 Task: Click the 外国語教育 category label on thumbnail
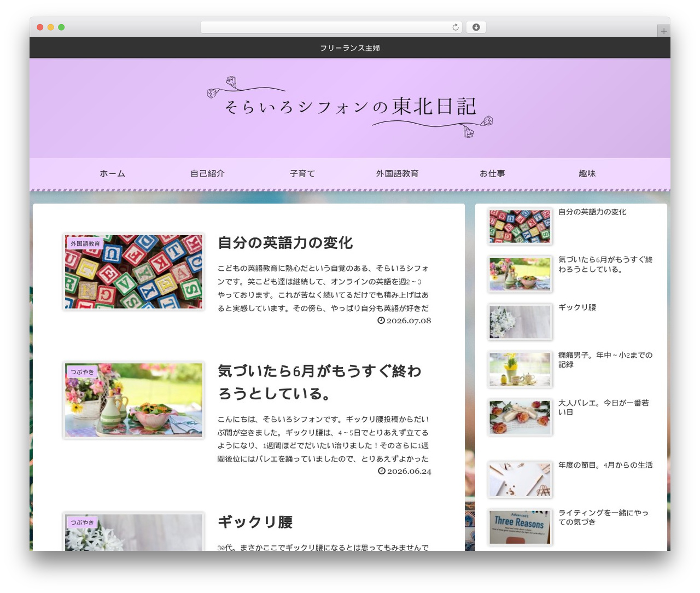pos(85,244)
